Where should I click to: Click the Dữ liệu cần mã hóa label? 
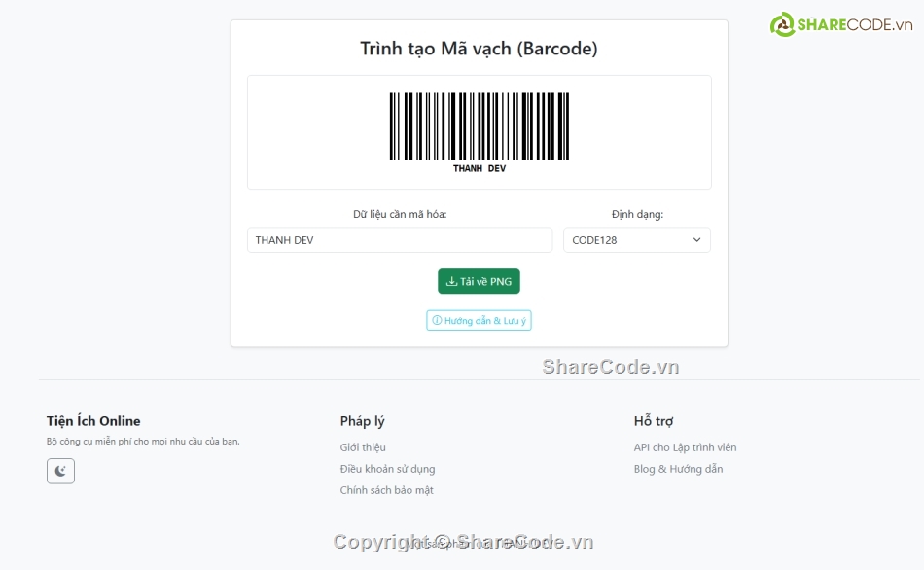400,214
